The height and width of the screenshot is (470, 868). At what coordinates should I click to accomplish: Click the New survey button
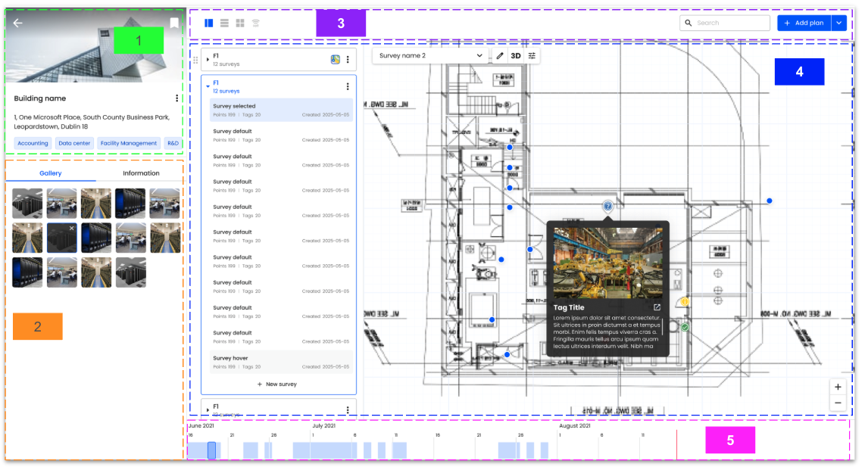[277, 384]
